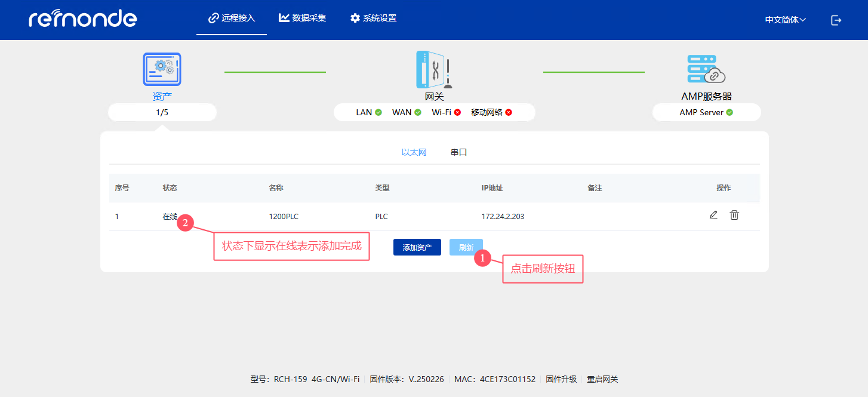868x397 pixels.
Task: Click the 固件升级 firmware upgrade link
Action: [561, 379]
